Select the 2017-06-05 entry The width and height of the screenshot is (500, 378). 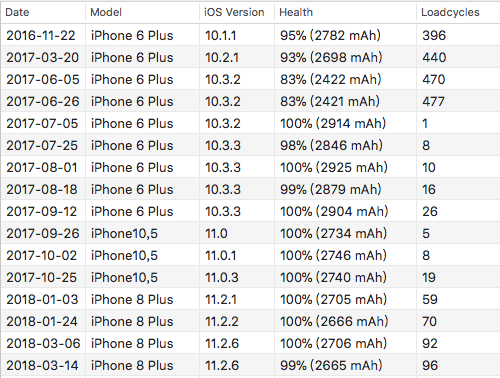tap(250, 79)
